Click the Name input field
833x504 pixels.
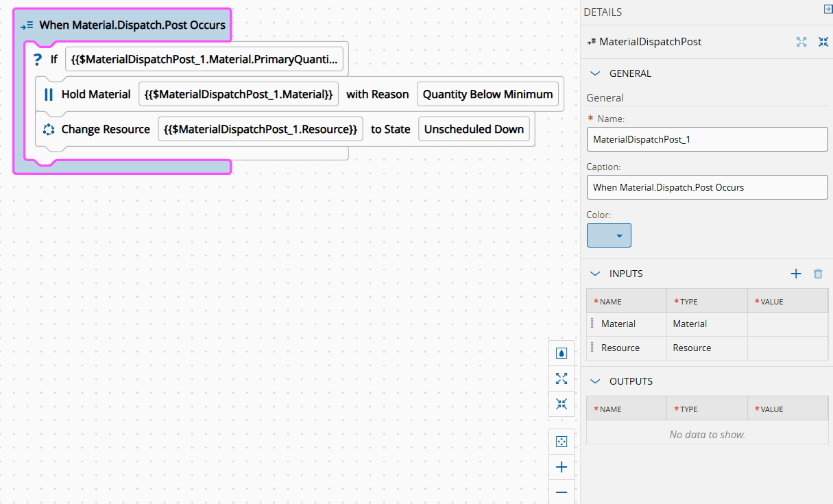tap(707, 139)
